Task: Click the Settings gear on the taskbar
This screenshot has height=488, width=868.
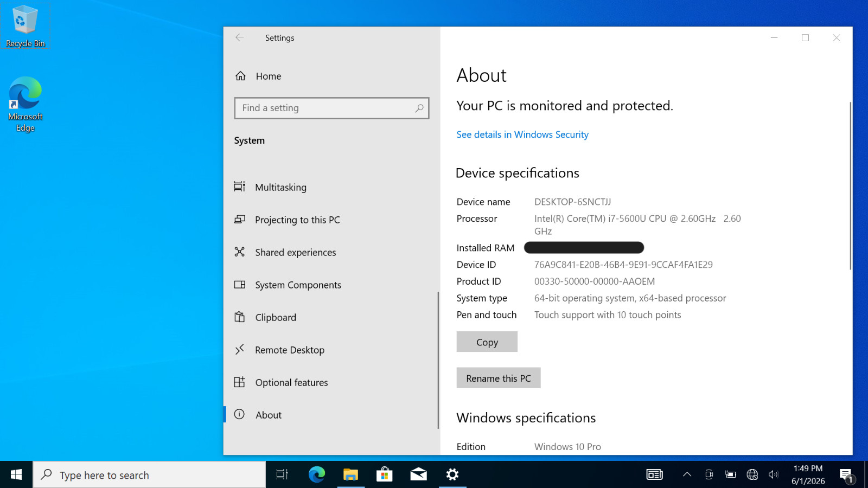Action: 452,474
